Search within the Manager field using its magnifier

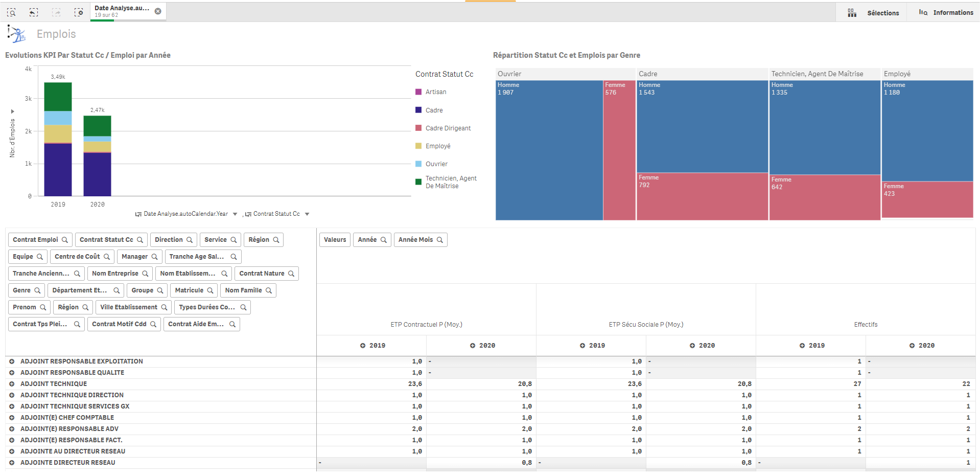(154, 257)
